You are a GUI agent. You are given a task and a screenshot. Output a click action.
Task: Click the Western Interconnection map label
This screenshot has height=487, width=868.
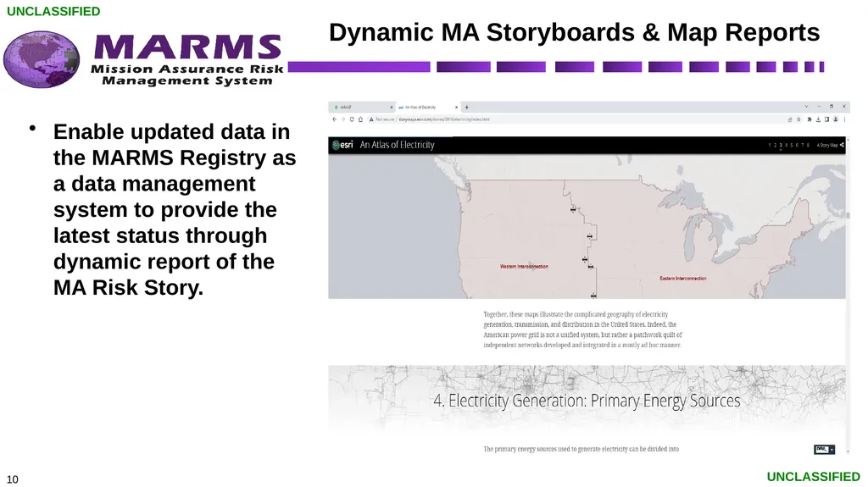(x=524, y=266)
